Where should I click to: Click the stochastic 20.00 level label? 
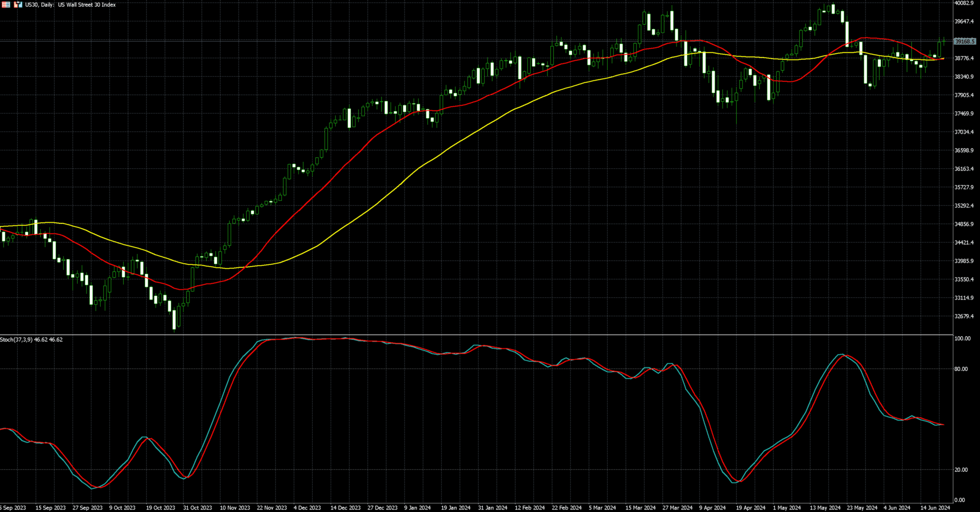(x=961, y=470)
